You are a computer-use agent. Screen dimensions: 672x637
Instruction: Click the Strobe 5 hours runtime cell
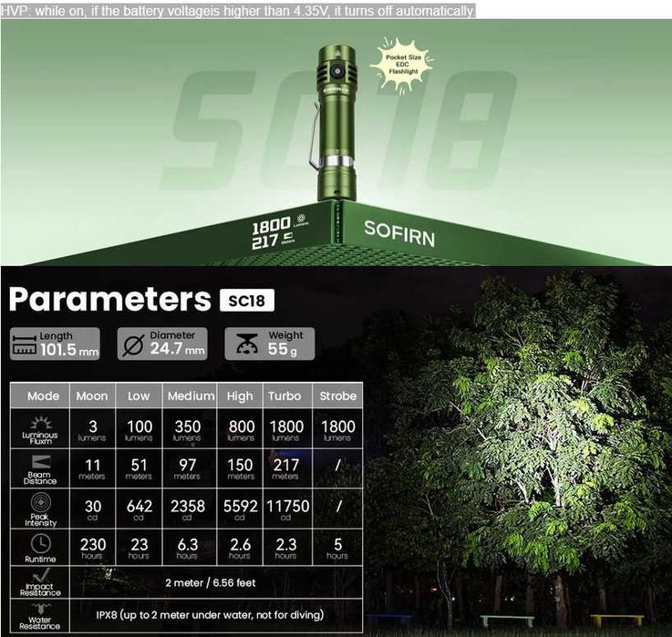[337, 548]
